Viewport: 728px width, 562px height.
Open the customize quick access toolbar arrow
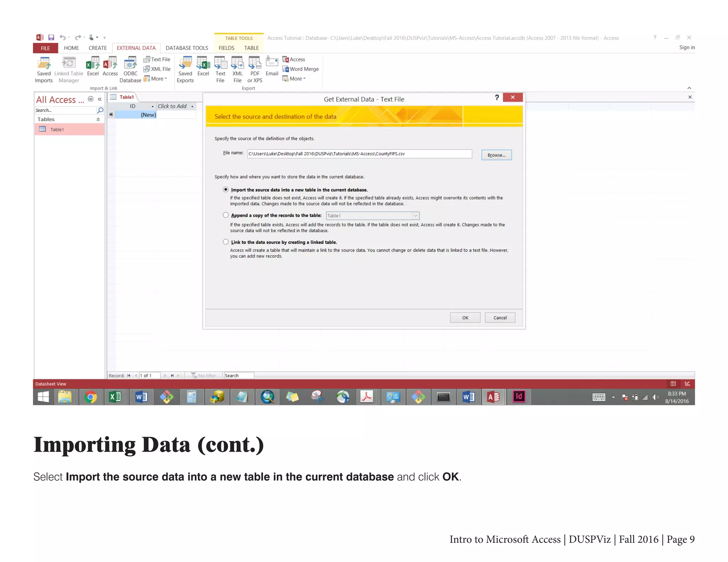pos(105,37)
